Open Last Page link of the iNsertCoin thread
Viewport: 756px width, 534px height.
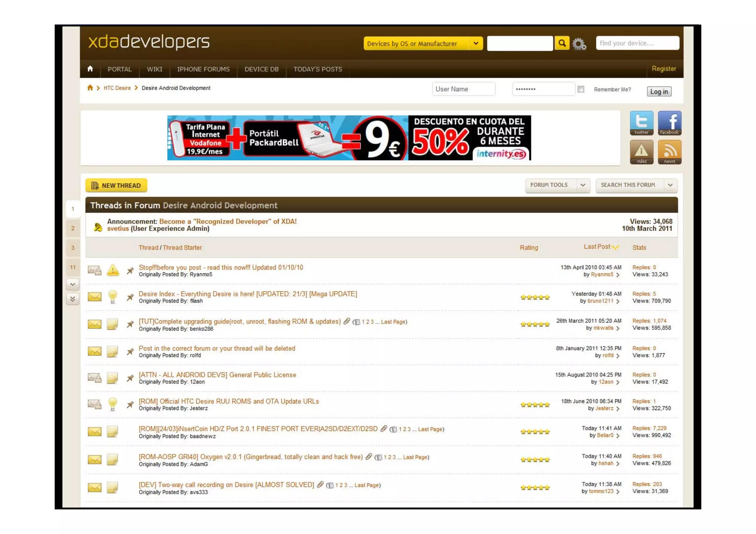pos(430,429)
